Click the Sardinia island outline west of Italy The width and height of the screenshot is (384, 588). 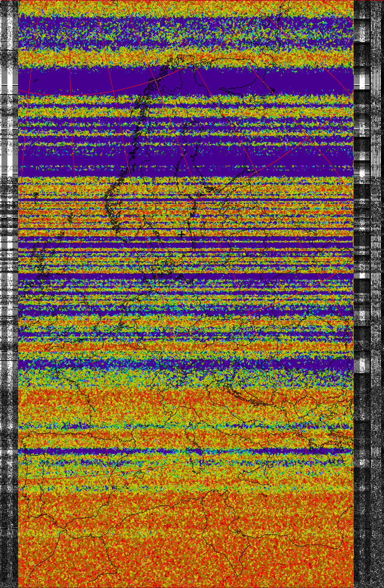click(x=196, y=462)
